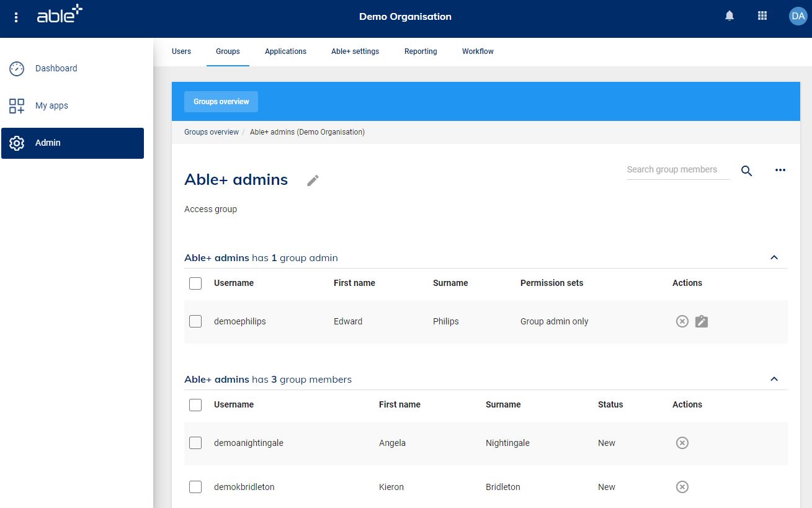
Task: Collapse the group members section
Action: tap(774, 379)
